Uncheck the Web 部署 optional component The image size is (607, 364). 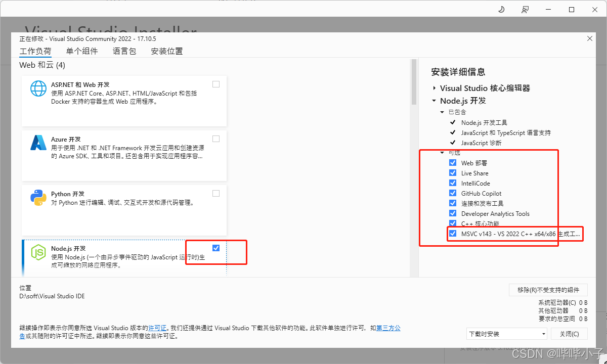click(453, 163)
